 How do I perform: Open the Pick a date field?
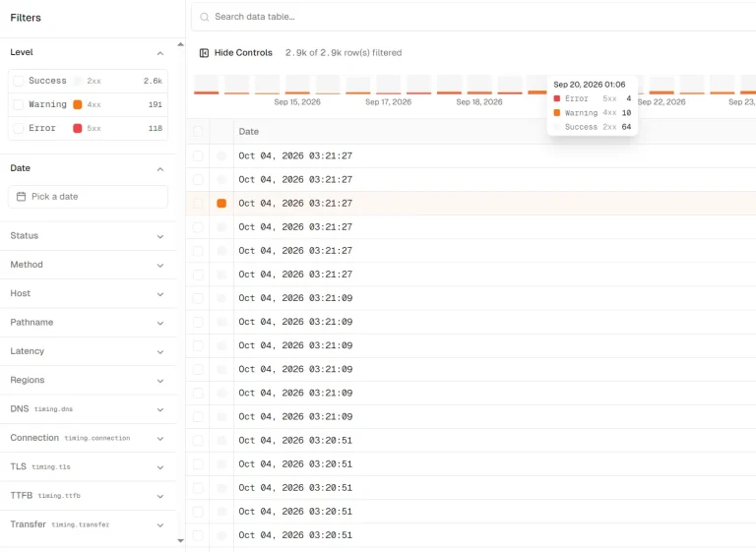click(x=88, y=197)
